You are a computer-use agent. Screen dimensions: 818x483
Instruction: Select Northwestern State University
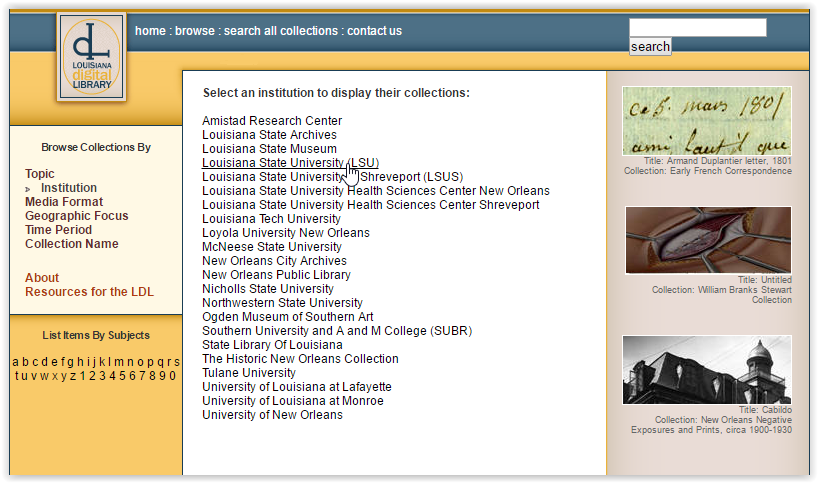(282, 304)
